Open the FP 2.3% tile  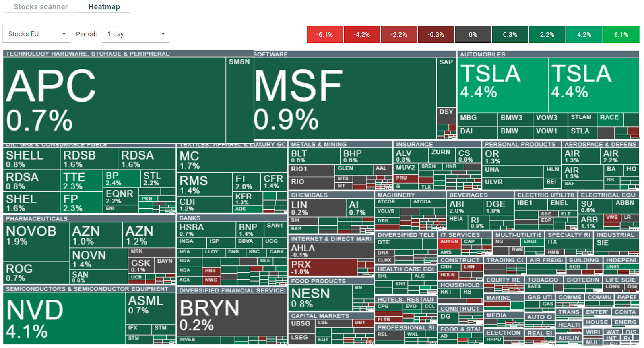82,202
